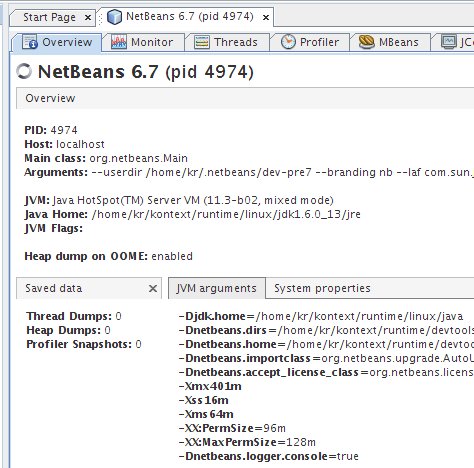Screen dimensions: 474x468
Task: Click Heap dump on OOME: enabled
Action: [108, 256]
